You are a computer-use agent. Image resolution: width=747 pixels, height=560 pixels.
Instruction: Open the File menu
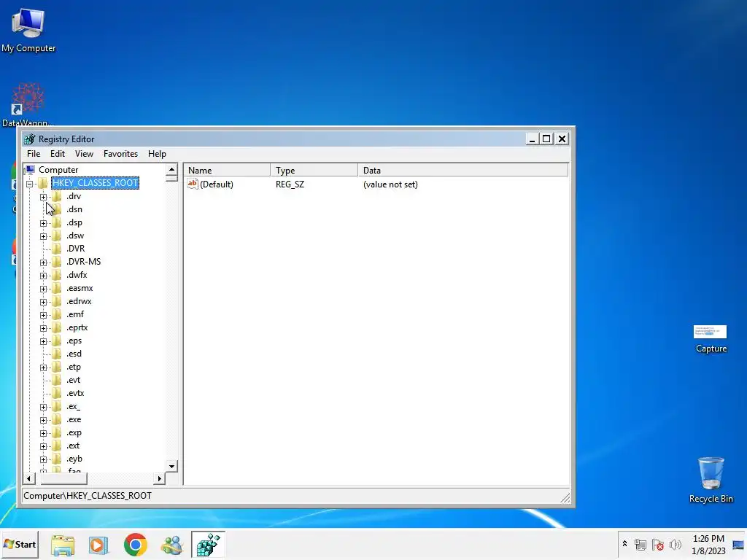point(34,154)
